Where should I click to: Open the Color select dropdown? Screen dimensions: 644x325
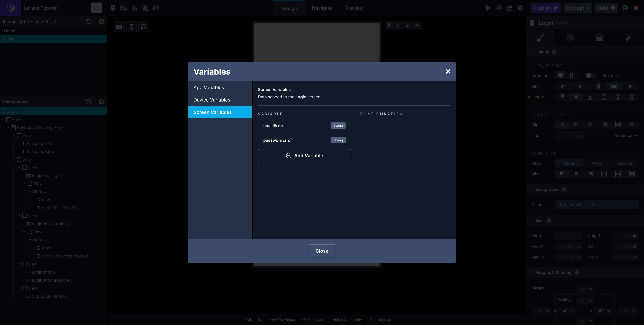[597, 205]
